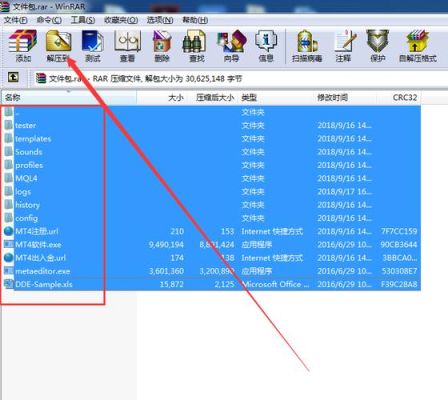448x400 pixels.
Task: Sort by 压缩后大小 column header
Action: click(212, 97)
